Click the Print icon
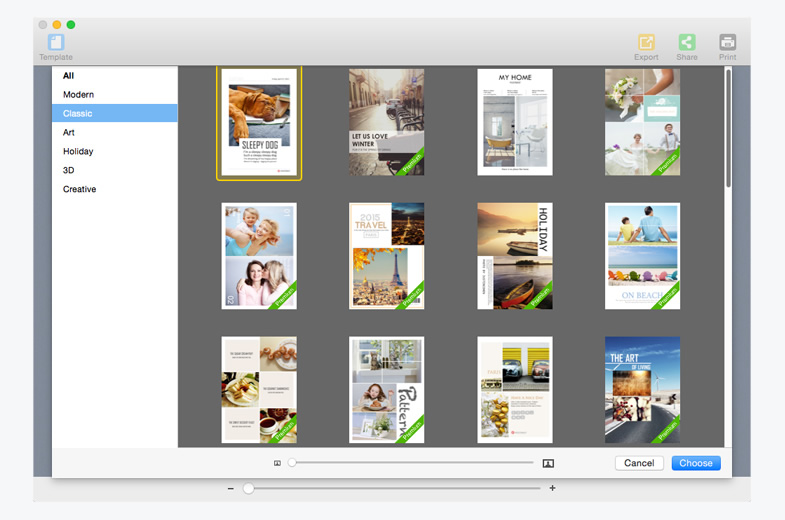The width and height of the screenshot is (785, 520). (727, 43)
